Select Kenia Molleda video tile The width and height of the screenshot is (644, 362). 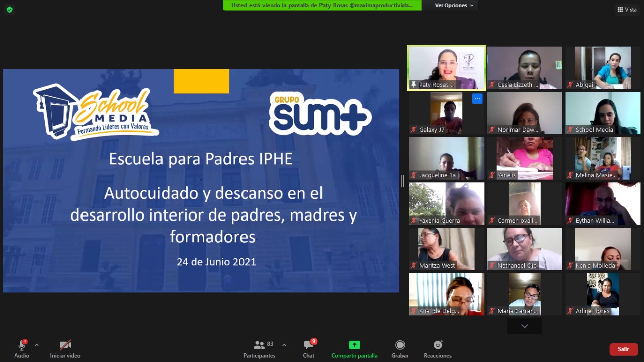click(603, 249)
